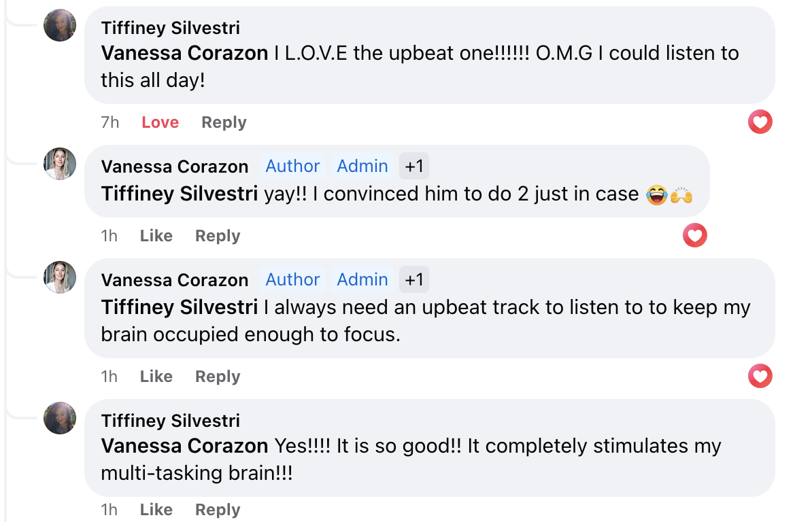Viewport: 812px width, 522px height.
Task: Open the bold Vanessa Corazon mention in the first comment
Action: click(184, 53)
